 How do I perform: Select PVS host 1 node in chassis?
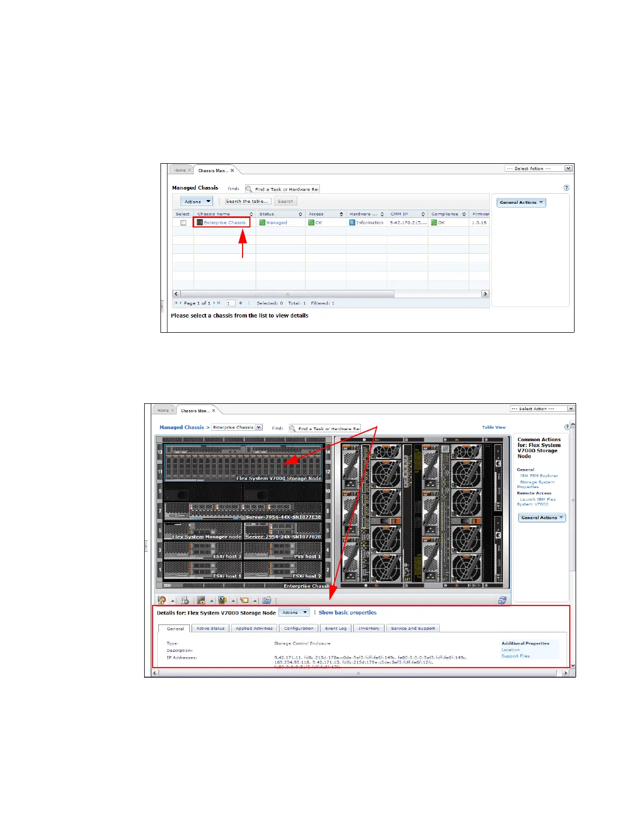click(x=283, y=551)
